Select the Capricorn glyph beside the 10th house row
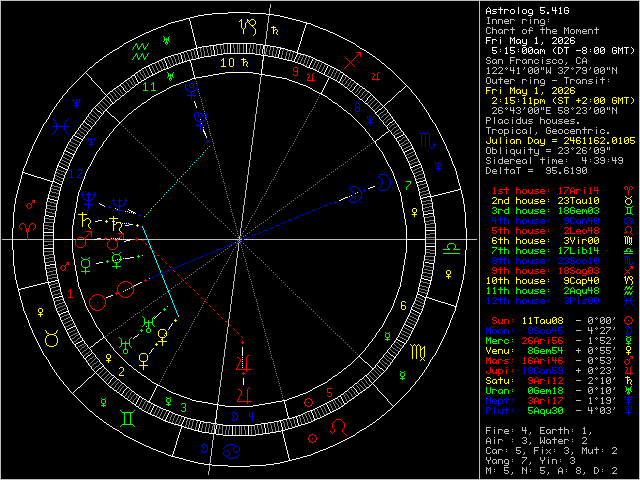640x480 pixels. coord(629,281)
